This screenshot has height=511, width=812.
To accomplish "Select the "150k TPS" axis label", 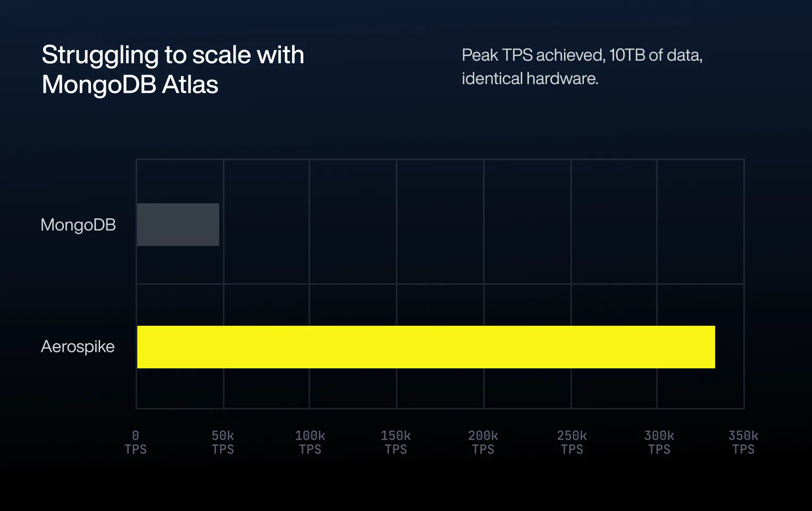I will point(395,442).
